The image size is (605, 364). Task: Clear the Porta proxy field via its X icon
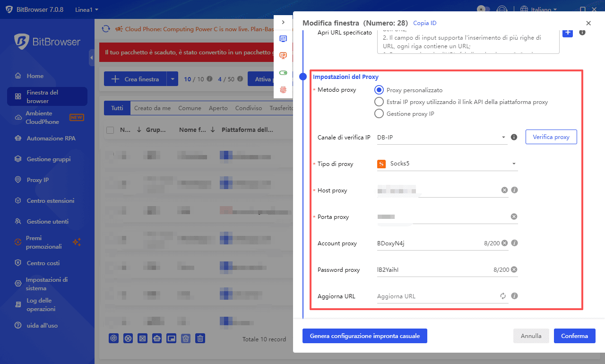pyautogui.click(x=514, y=216)
